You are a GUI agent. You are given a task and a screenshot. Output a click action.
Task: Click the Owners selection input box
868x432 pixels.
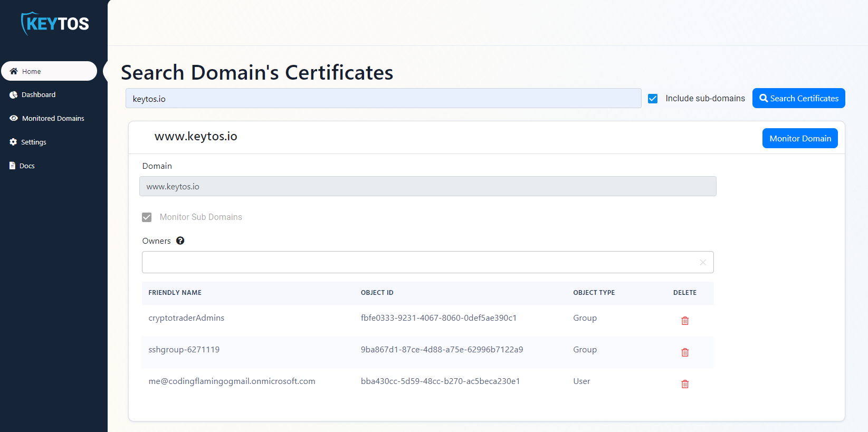click(x=427, y=262)
